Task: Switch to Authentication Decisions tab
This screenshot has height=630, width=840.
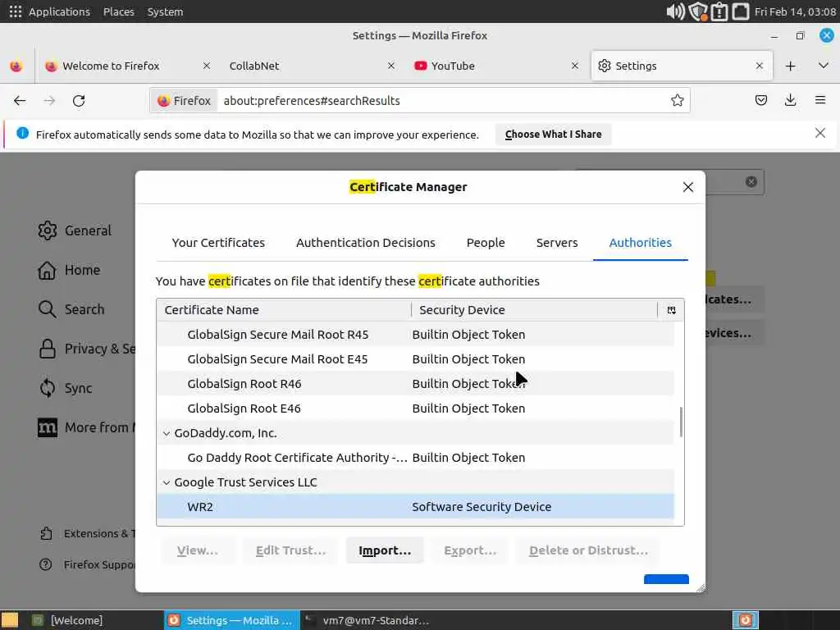Action: pos(365,243)
